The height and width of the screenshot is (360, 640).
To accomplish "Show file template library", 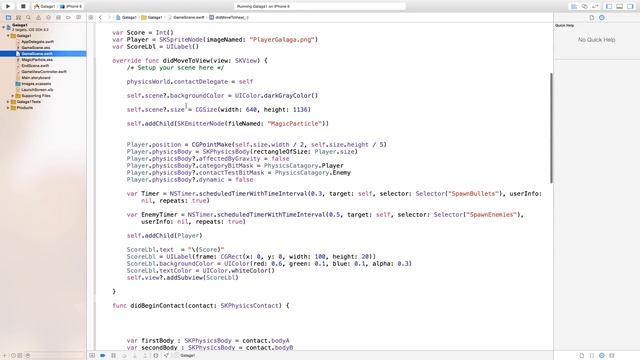I will coord(582,356).
